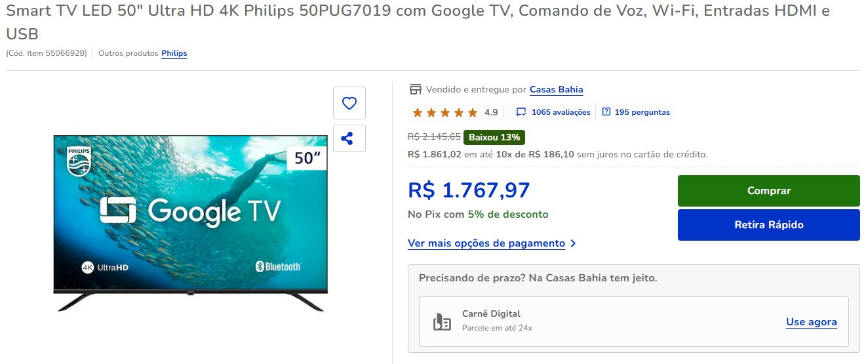This screenshot has width=868, height=364.
Task: Open the share icon button
Action: tap(349, 138)
